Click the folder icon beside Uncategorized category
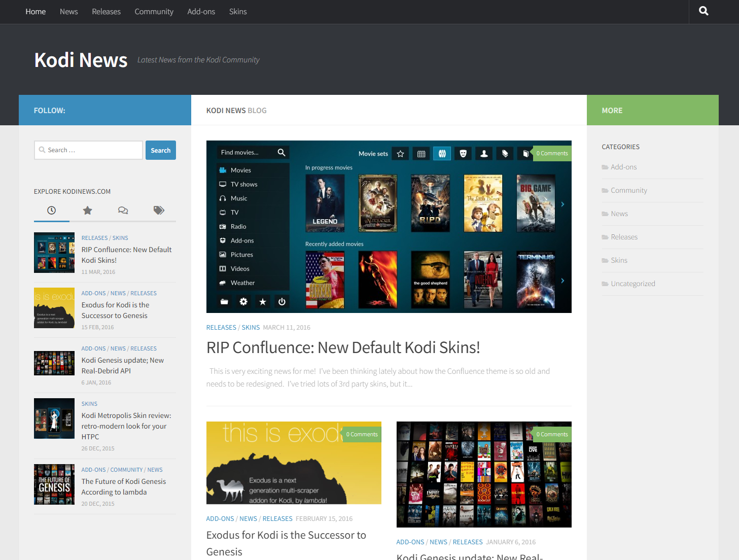Image resolution: width=739 pixels, height=560 pixels. click(605, 284)
